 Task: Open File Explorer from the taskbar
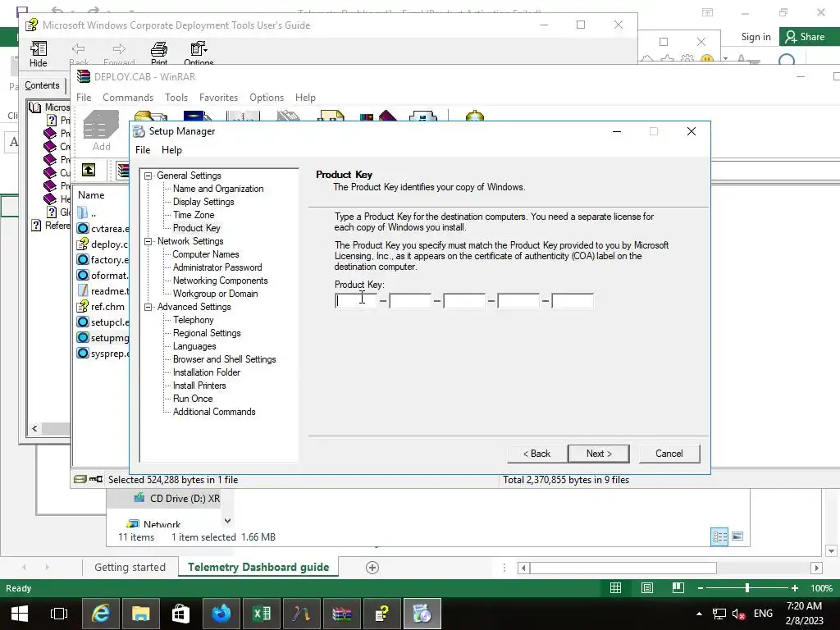[141, 614]
